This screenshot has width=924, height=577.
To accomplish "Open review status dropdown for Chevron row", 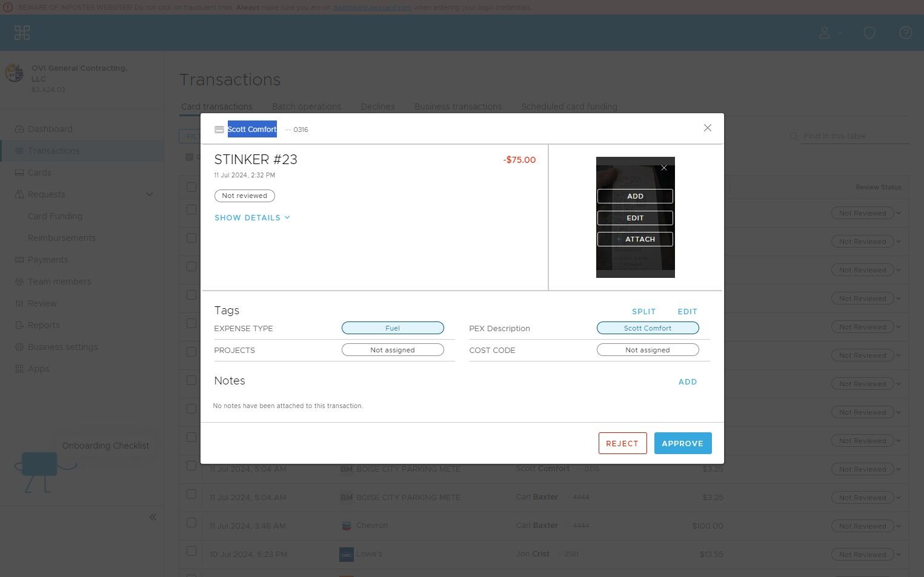I will coord(866,526).
